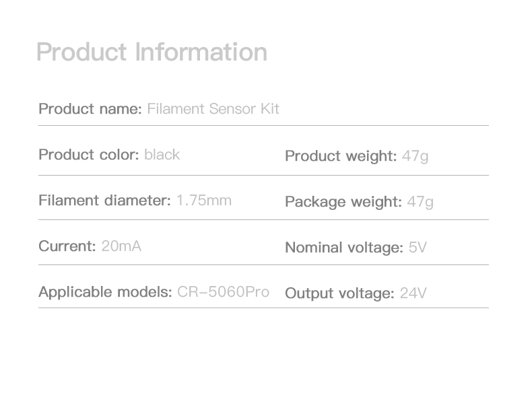Select the black color value
This screenshot has width=532, height=397.
coord(162,155)
